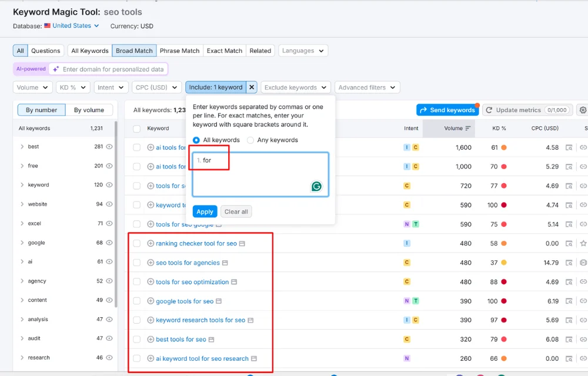Open the table settings gear icon

click(x=582, y=110)
